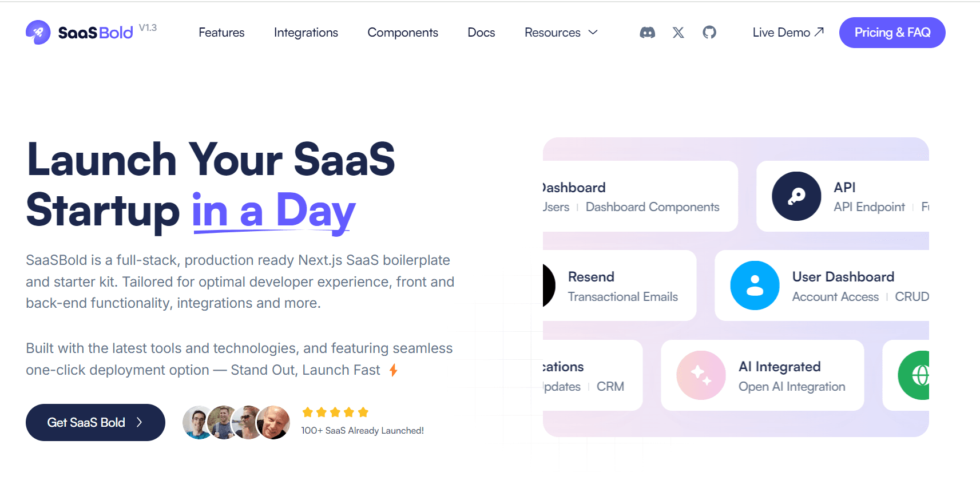Click the User Dashboard person icon

coord(755,285)
